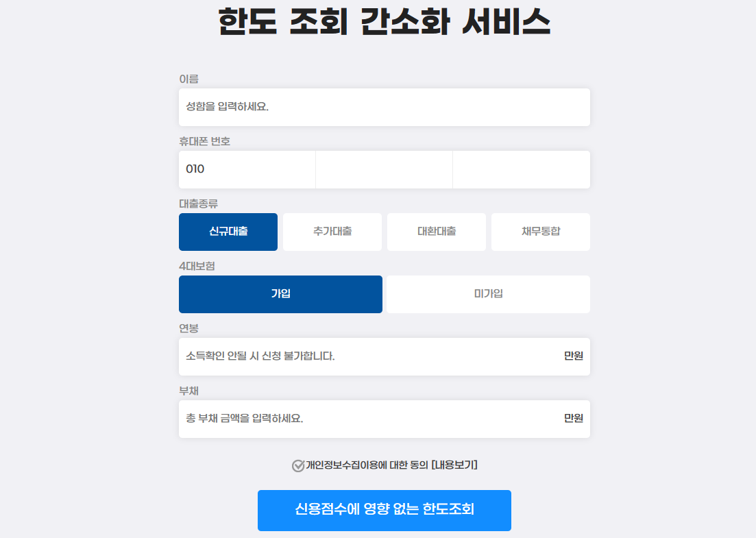
Task: Click the last phone number field
Action: click(x=521, y=169)
